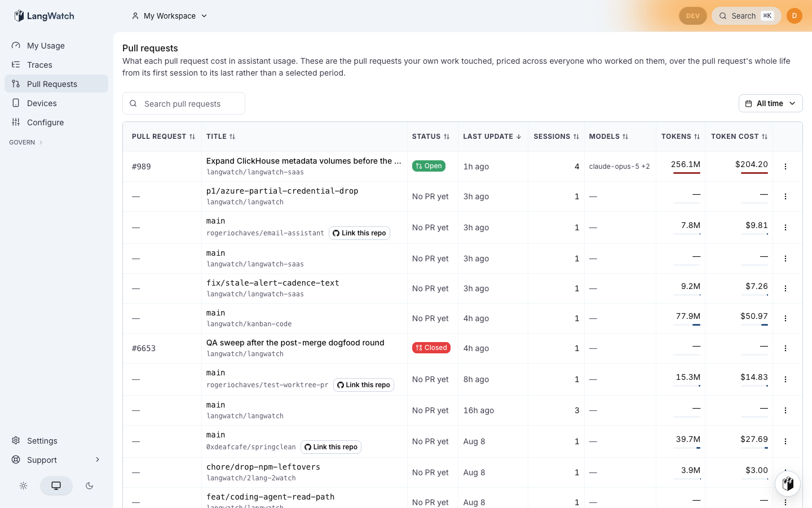The width and height of the screenshot is (812, 508).
Task: Link the rogeriochaves/email-assistant repo
Action: [x=359, y=233]
